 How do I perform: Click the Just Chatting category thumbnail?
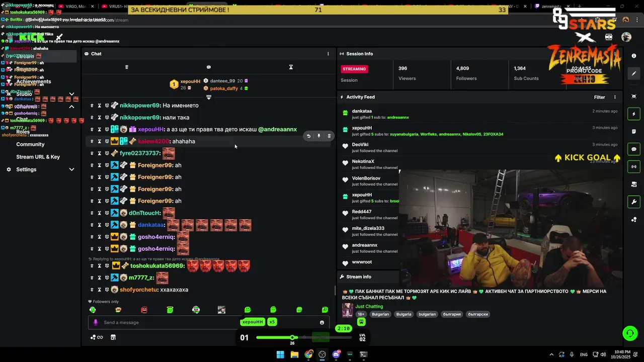pyautogui.click(x=347, y=310)
